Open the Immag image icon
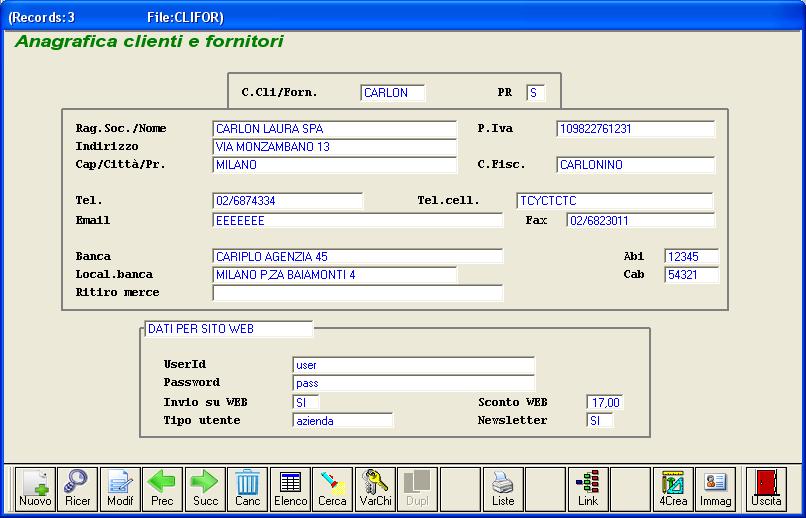 point(715,488)
